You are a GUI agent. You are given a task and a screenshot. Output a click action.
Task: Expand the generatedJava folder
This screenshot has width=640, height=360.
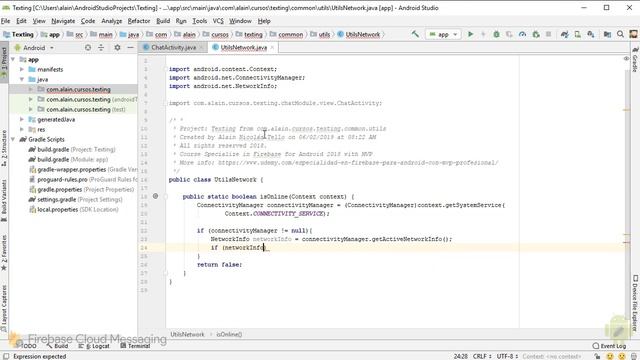22,120
